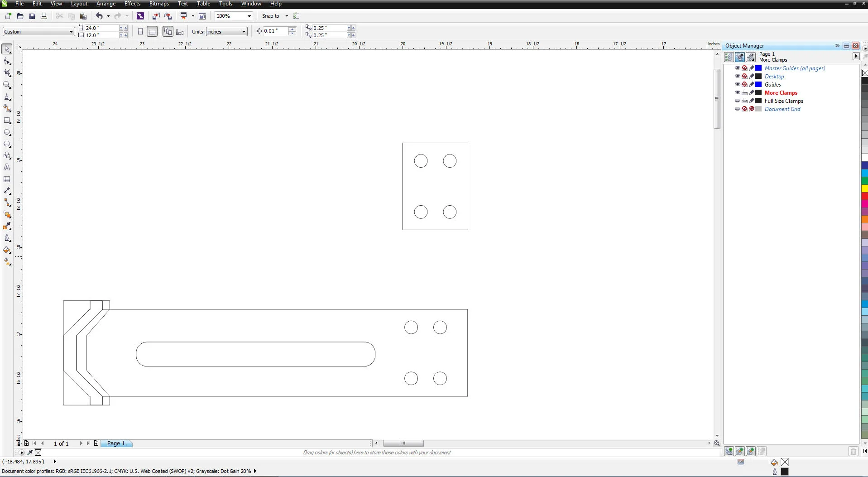Show the Full Size Clamps layer
The image size is (868, 477).
point(737,101)
